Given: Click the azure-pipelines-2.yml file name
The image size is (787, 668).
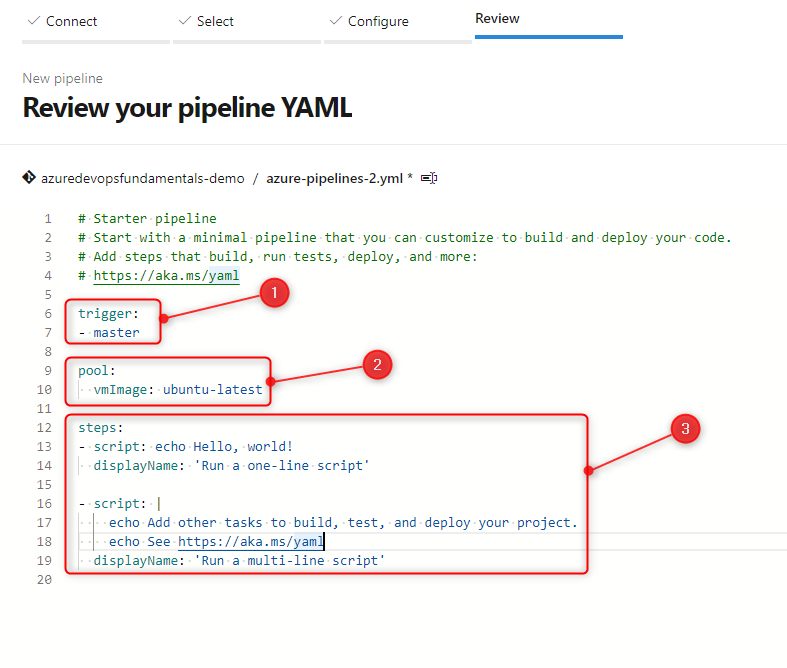Looking at the screenshot, I should [x=334, y=178].
